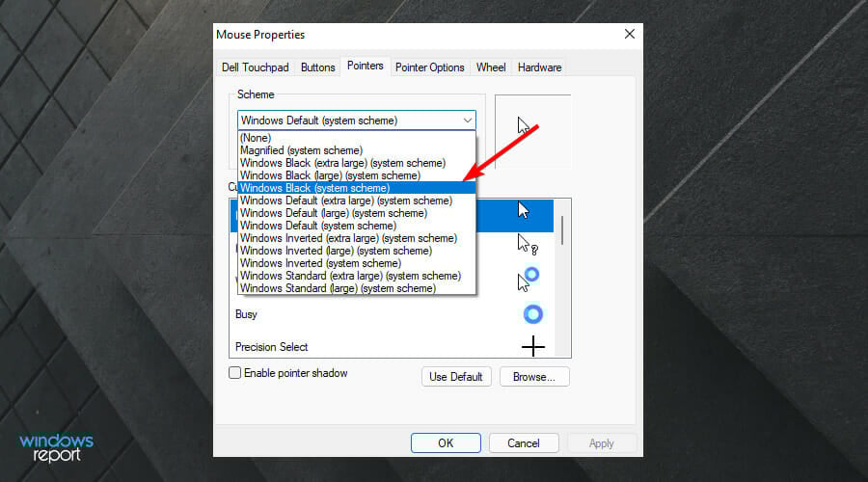
Task: Open the Pointer Options tab
Action: pos(429,67)
